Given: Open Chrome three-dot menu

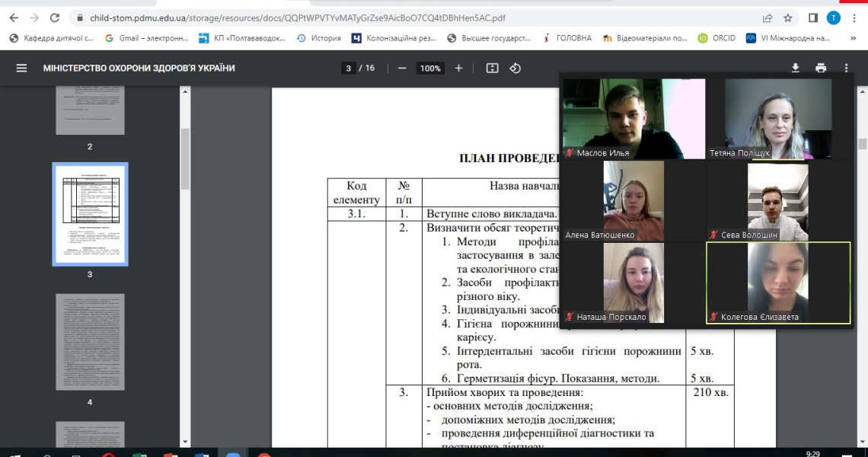Looking at the screenshot, I should pyautogui.click(x=854, y=18).
